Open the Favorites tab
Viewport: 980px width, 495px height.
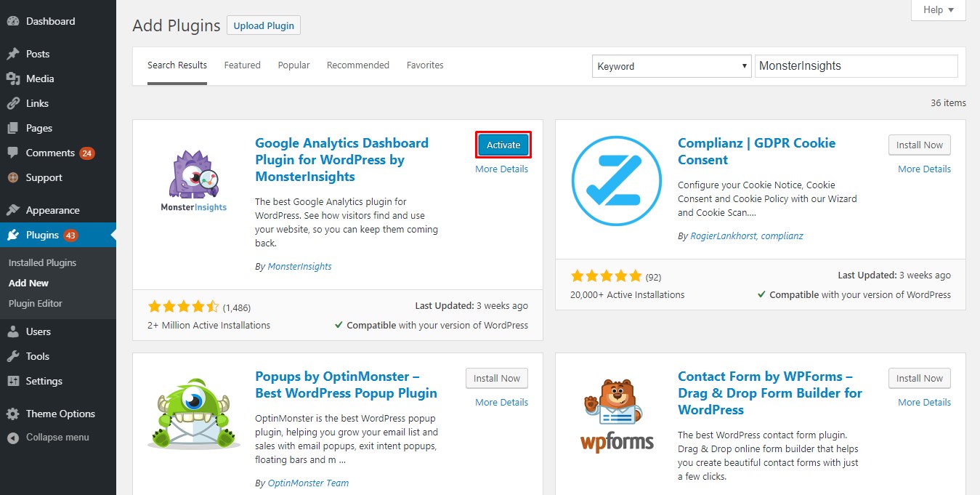pyautogui.click(x=425, y=65)
